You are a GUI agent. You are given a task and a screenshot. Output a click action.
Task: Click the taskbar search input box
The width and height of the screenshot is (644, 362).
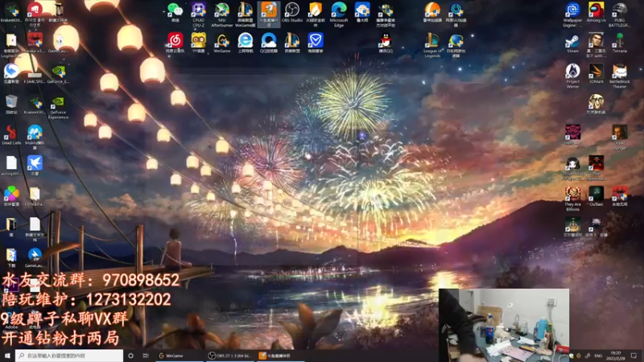tap(69, 356)
